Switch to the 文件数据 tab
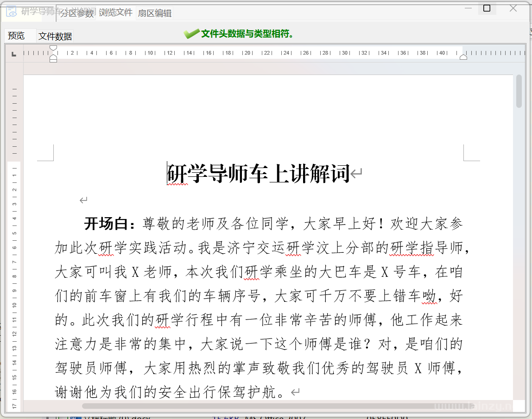Image resolution: width=532 pixels, height=419 pixels. 55,36
